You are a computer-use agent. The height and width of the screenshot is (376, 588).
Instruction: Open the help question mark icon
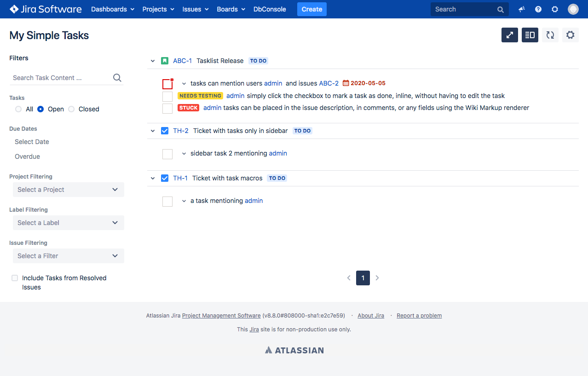tap(538, 9)
